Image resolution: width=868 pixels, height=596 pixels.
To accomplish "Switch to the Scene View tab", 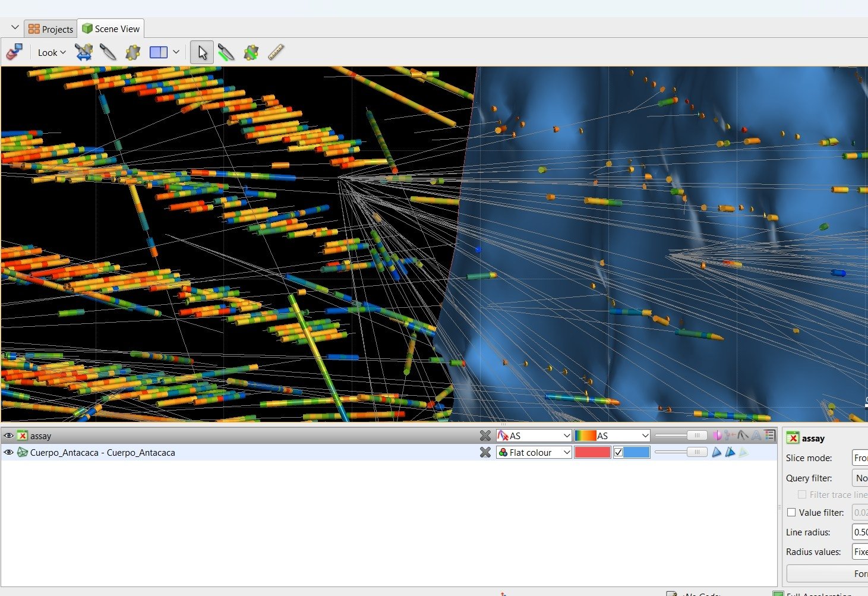I will [x=111, y=29].
